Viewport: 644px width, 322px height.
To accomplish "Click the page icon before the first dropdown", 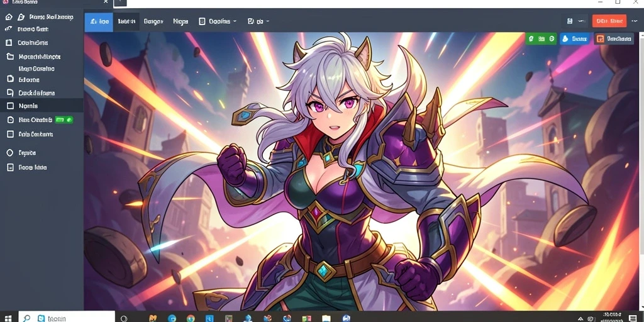I will click(x=202, y=21).
